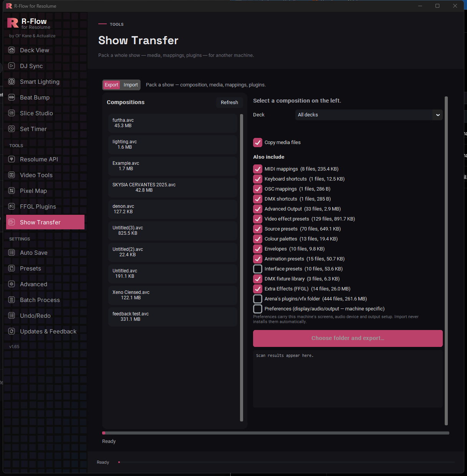Select Untitled(2).avc composition
This screenshot has height=476, width=467.
(173, 252)
